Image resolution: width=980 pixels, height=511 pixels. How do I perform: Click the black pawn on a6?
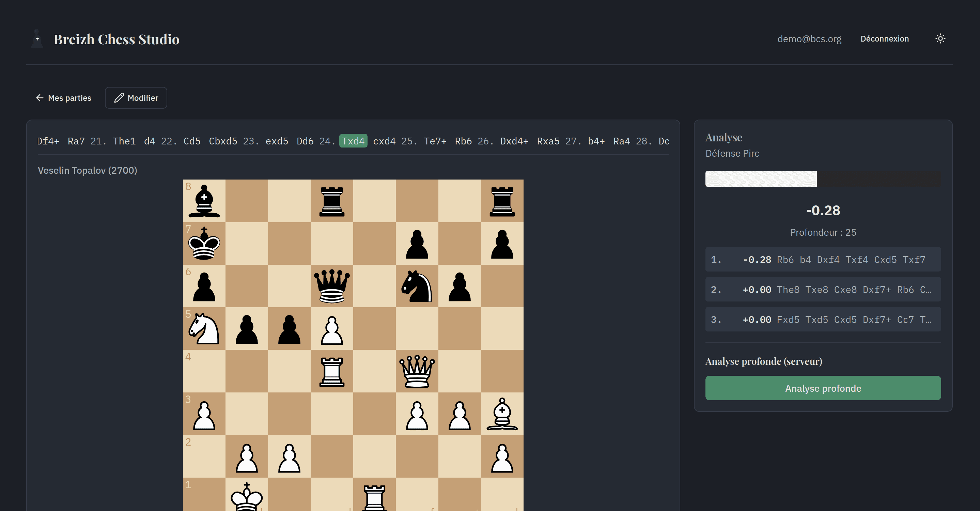click(204, 286)
